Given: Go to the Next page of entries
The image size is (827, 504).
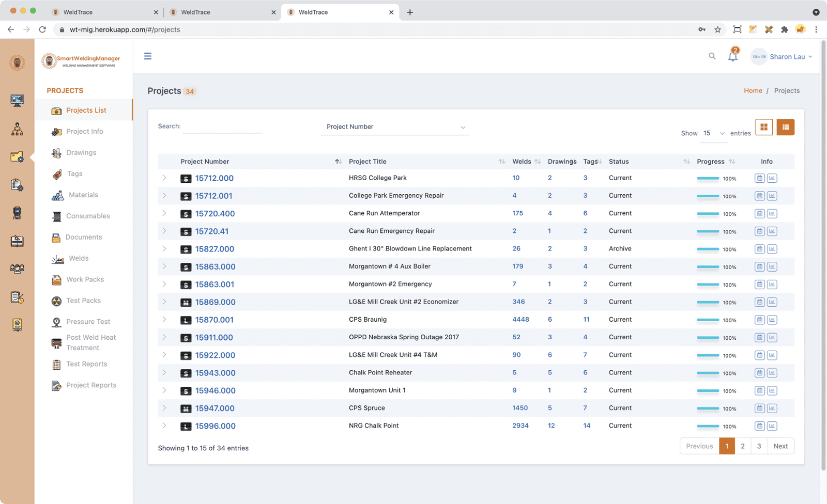Looking at the screenshot, I should click(780, 446).
